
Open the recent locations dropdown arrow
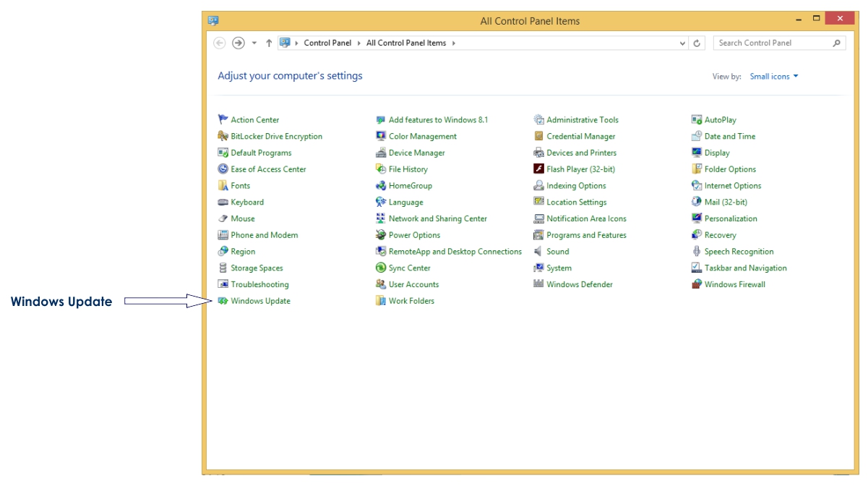(254, 43)
